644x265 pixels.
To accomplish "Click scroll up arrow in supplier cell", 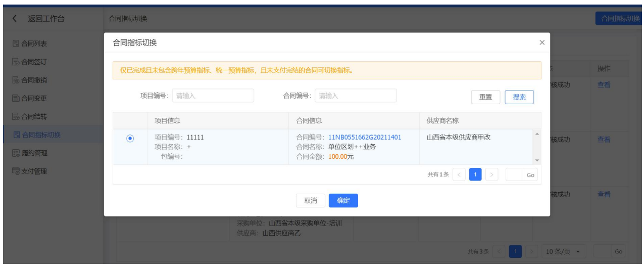I will [x=537, y=134].
